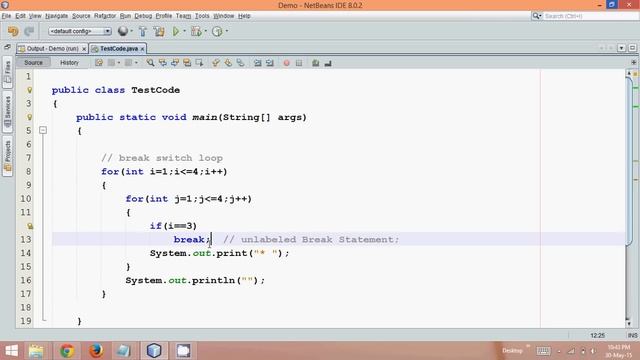Click the globe browser icon in toolbar
640x360 pixels.
point(122,31)
